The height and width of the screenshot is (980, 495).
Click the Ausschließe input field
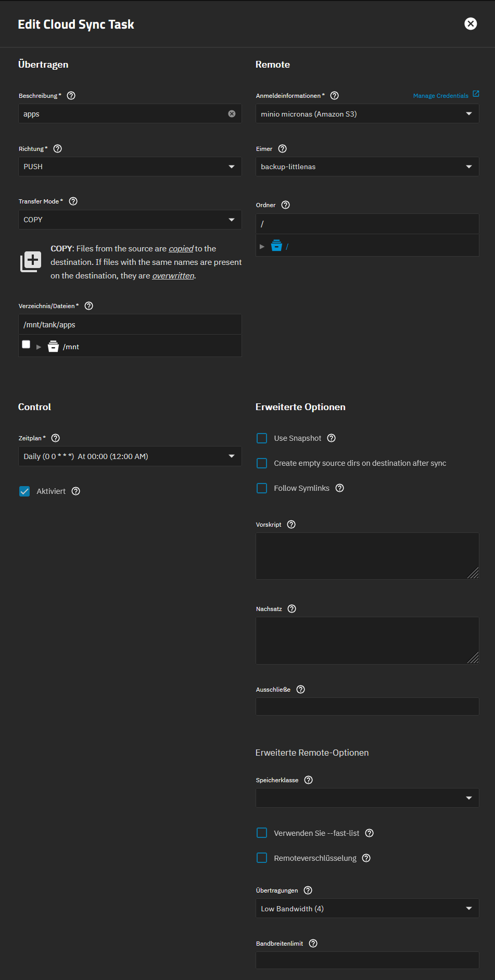click(367, 706)
